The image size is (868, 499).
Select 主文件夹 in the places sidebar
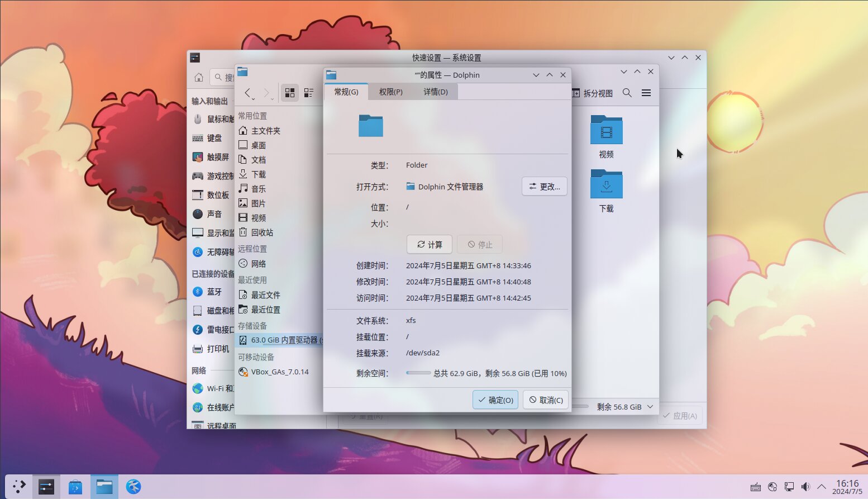point(265,131)
